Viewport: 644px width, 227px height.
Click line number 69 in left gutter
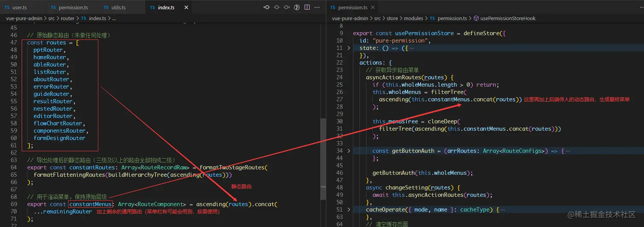point(14,204)
